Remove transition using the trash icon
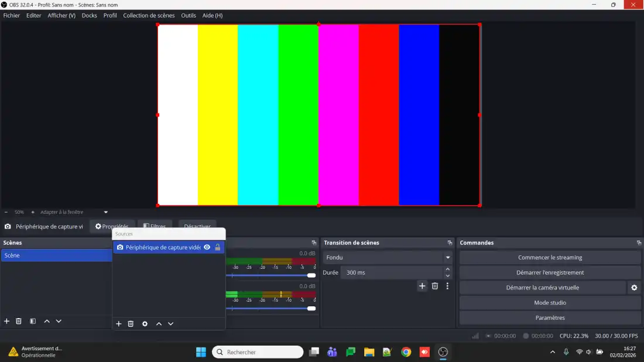The image size is (644, 362). click(x=435, y=286)
